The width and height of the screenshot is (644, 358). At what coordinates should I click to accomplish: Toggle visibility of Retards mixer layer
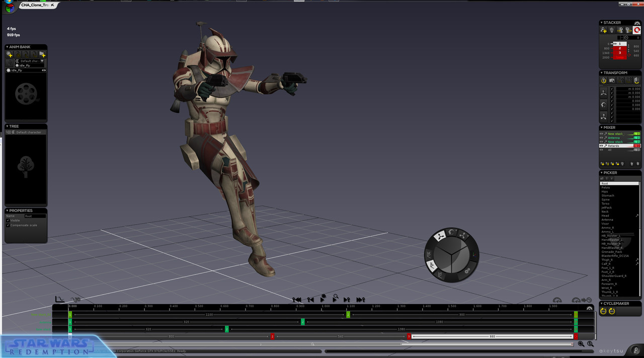pos(601,146)
